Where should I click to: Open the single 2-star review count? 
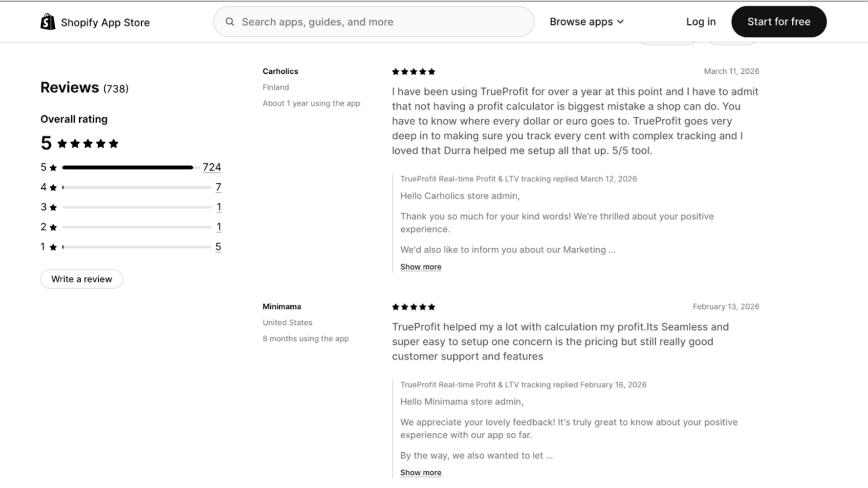tap(218, 227)
